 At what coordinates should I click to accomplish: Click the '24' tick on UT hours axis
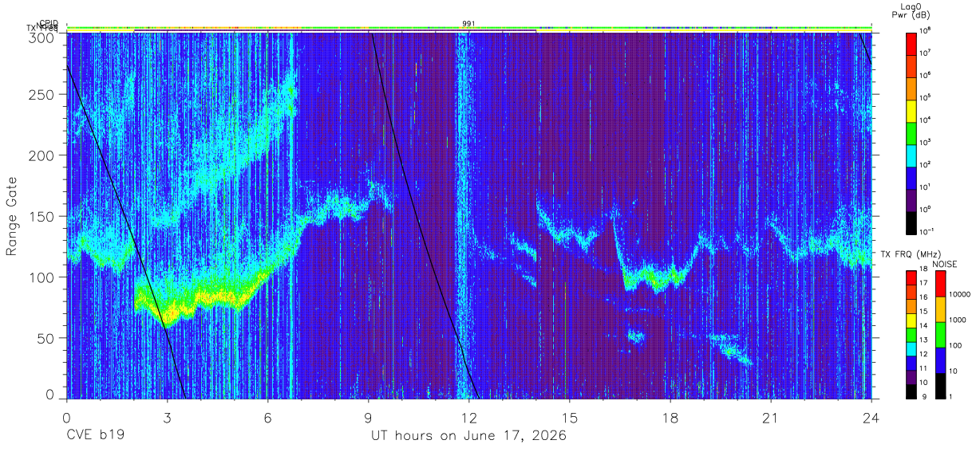(871, 418)
